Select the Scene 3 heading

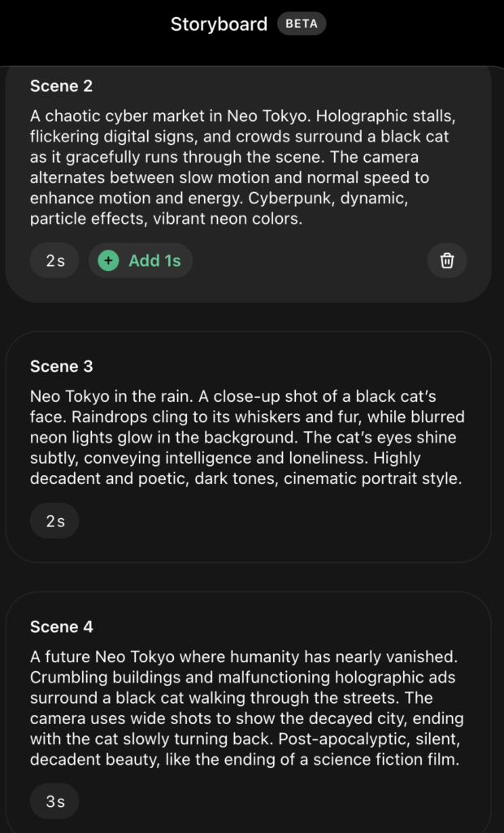[x=61, y=366]
